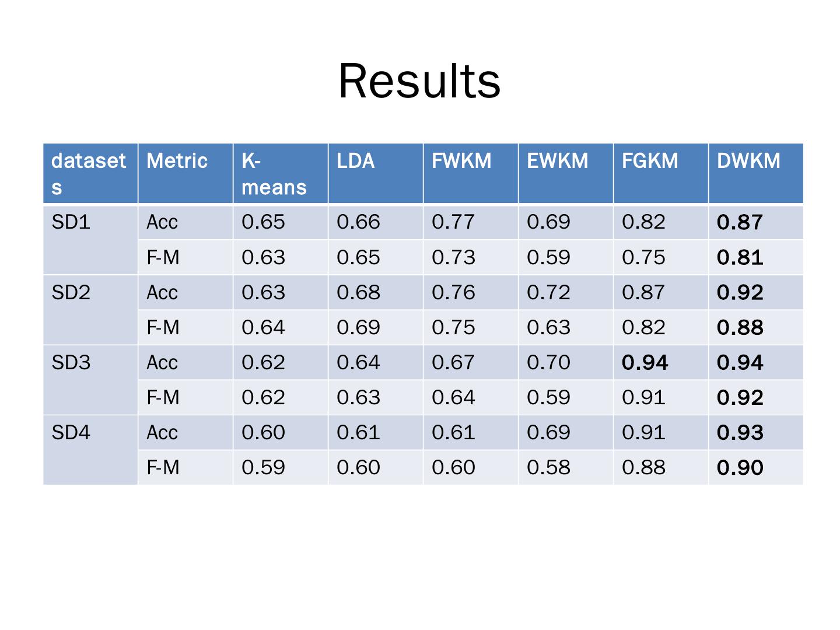
Task: Select the FWKM column header
Action: click(461, 161)
